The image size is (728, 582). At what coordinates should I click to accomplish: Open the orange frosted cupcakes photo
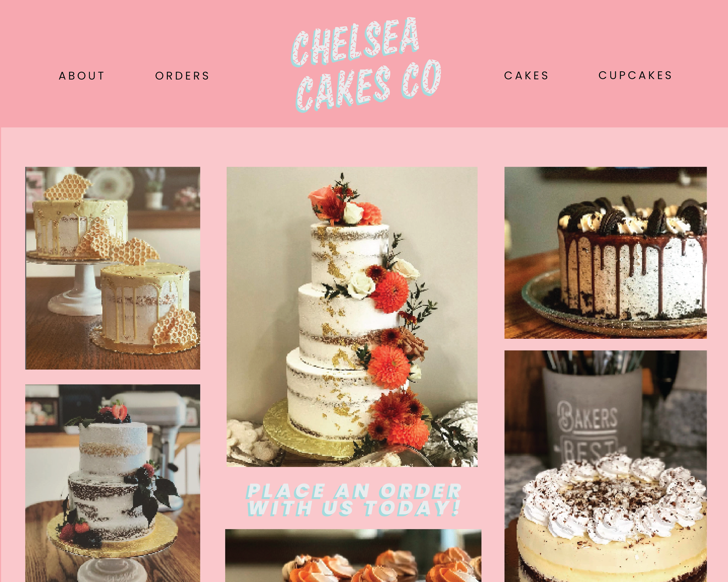coord(353,556)
